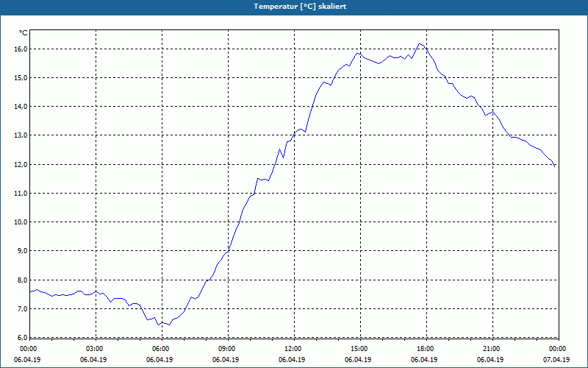Pick the "18:00" time axis label

point(426,349)
